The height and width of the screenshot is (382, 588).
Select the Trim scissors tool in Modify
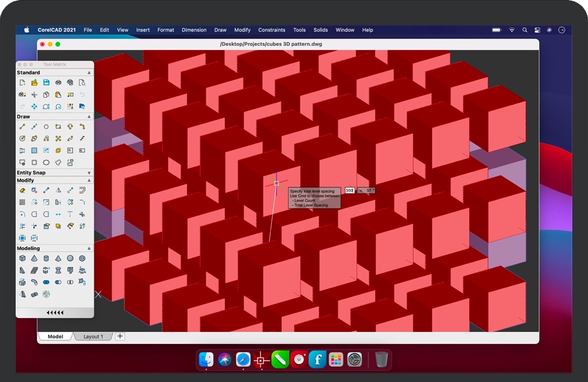click(x=82, y=214)
